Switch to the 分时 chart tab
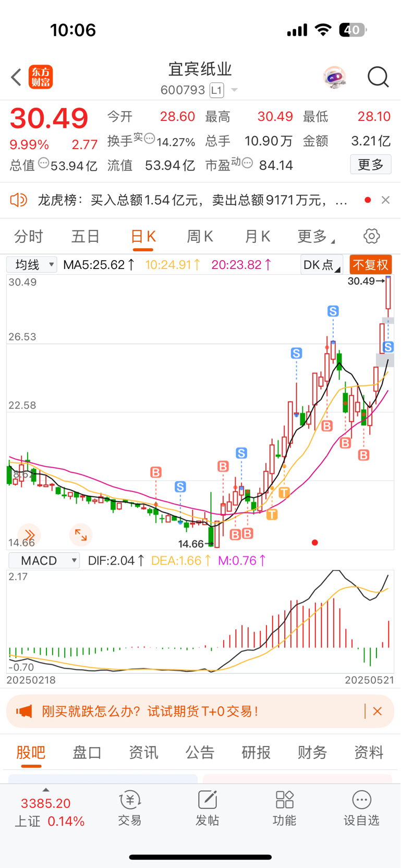This screenshot has width=401, height=868. pos(28,237)
